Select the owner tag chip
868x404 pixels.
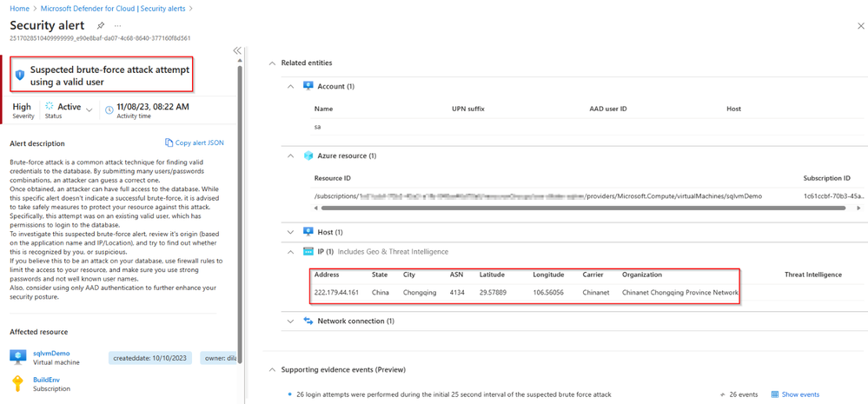point(219,358)
